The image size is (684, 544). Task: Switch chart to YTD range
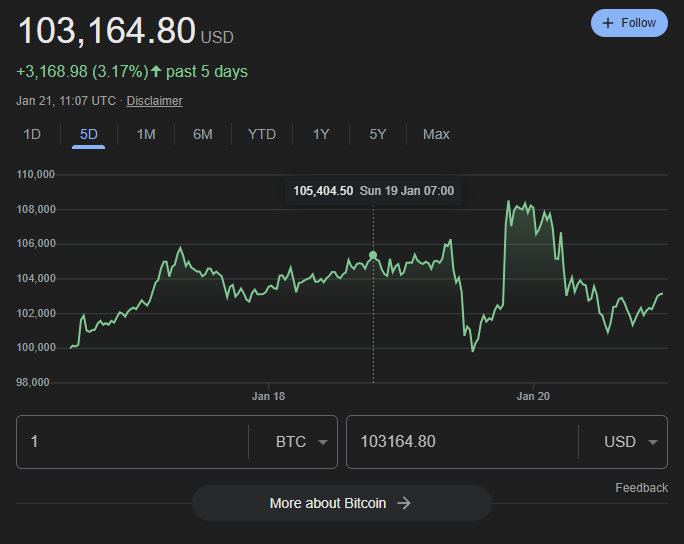pos(262,134)
